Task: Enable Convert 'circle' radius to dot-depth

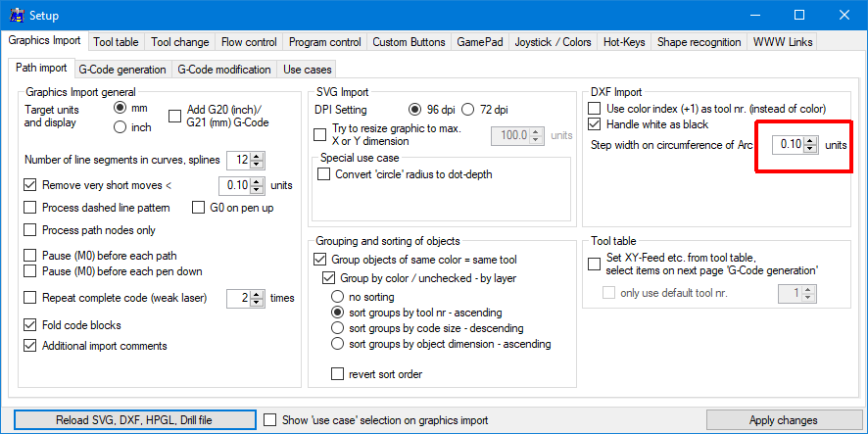Action: (x=324, y=174)
